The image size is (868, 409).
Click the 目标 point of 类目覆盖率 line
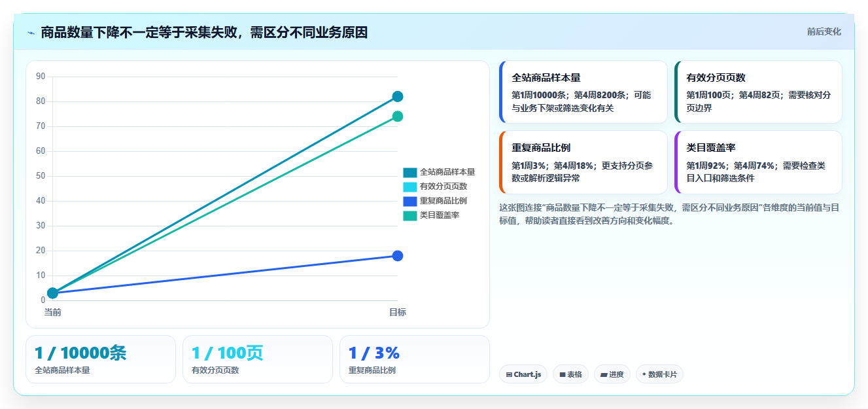[398, 116]
